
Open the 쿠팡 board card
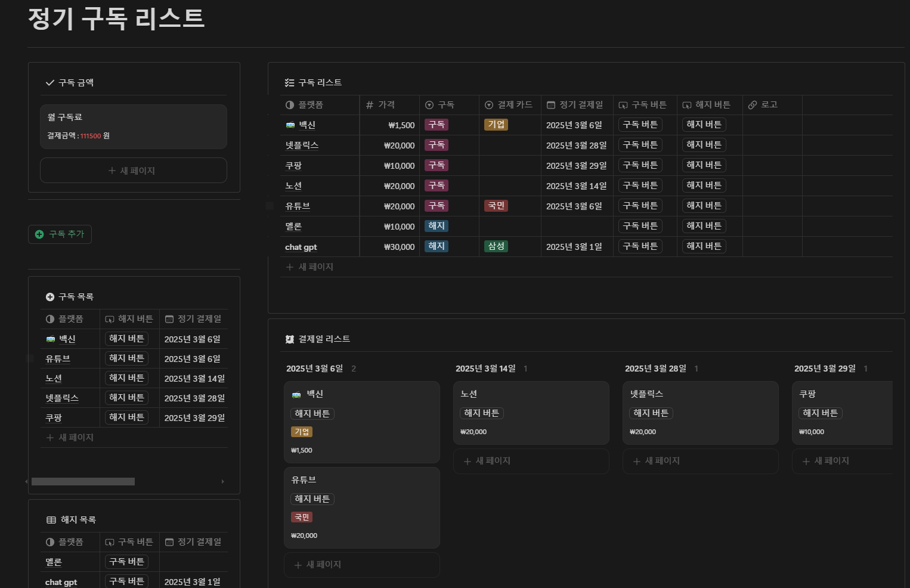pyautogui.click(x=842, y=413)
